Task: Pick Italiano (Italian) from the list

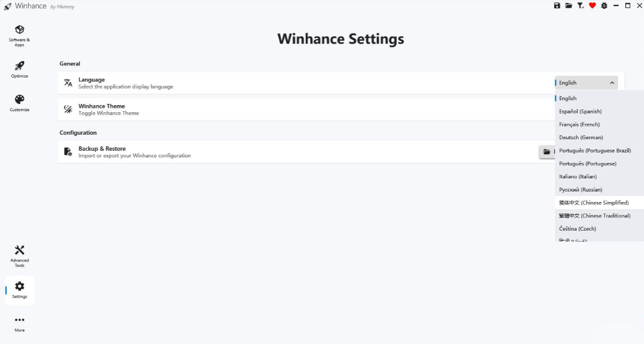Action: [577, 177]
